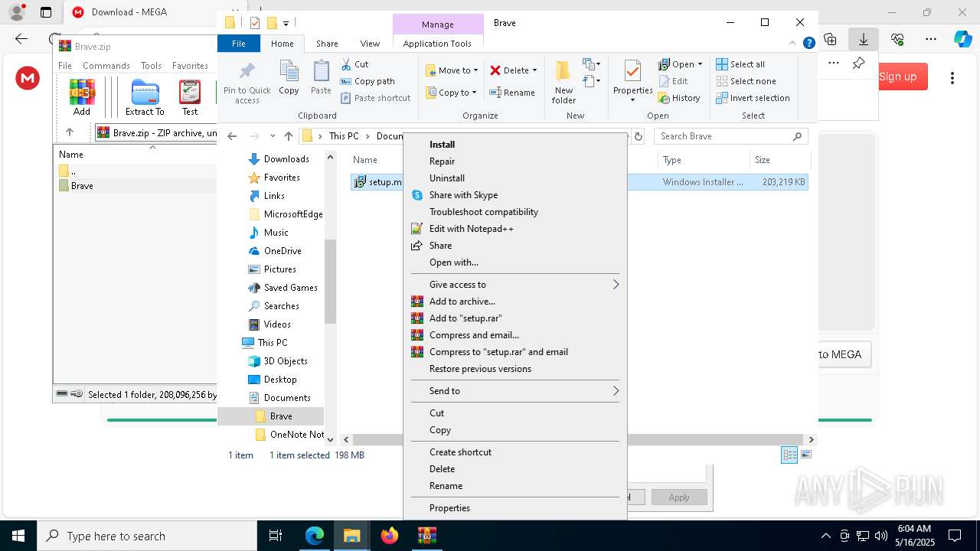The width and height of the screenshot is (980, 551).
Task: Click Select none in the ribbon
Action: pos(746,81)
